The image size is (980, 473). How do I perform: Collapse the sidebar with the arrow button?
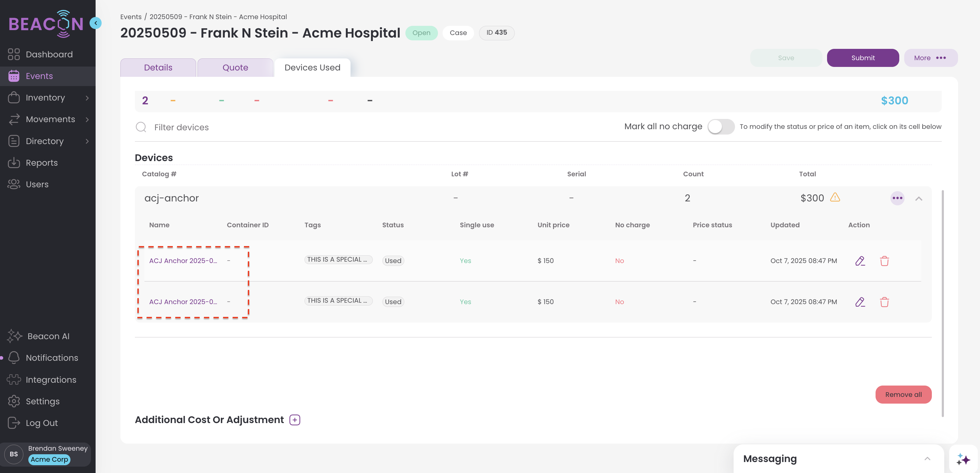pos(96,23)
